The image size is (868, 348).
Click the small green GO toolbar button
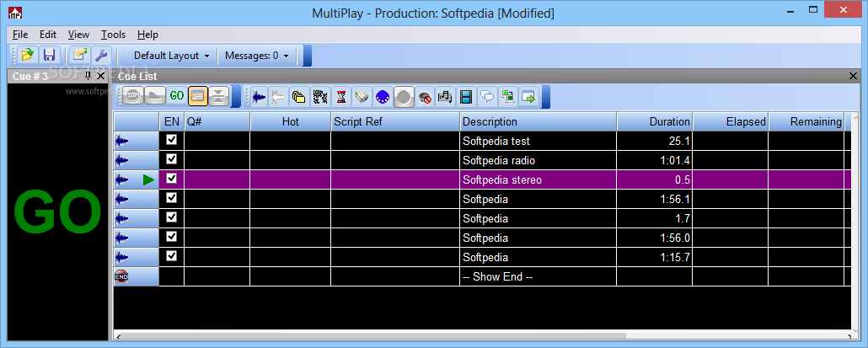click(177, 96)
